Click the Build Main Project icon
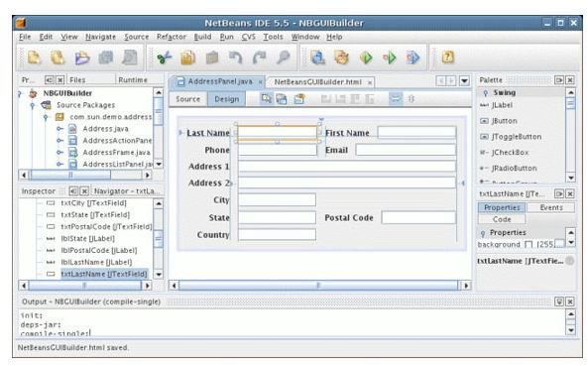The width and height of the screenshot is (588, 366). coord(317,58)
